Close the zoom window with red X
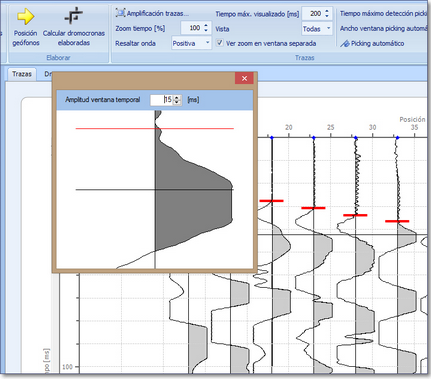 click(x=244, y=78)
